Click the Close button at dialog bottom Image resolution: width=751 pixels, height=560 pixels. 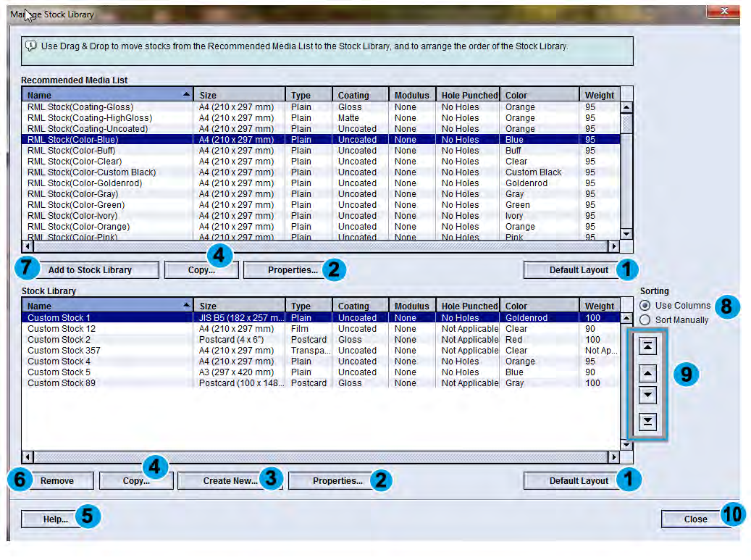tap(695, 519)
